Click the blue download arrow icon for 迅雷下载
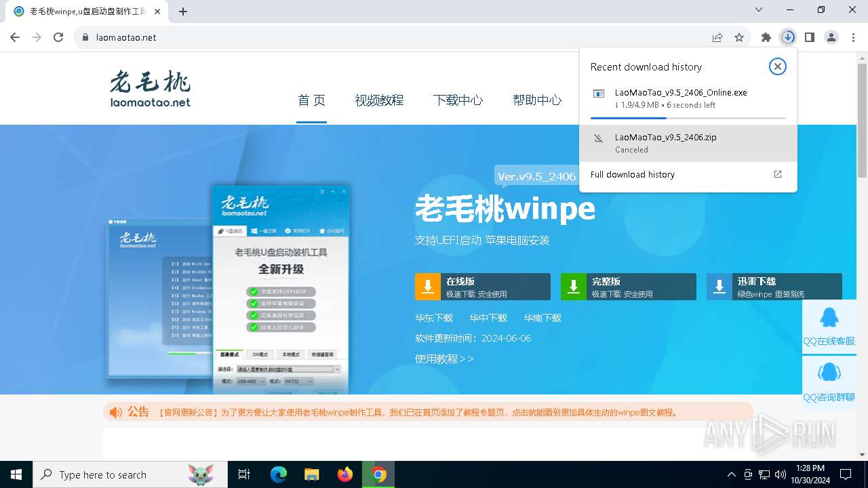This screenshot has width=868, height=488. point(719,287)
